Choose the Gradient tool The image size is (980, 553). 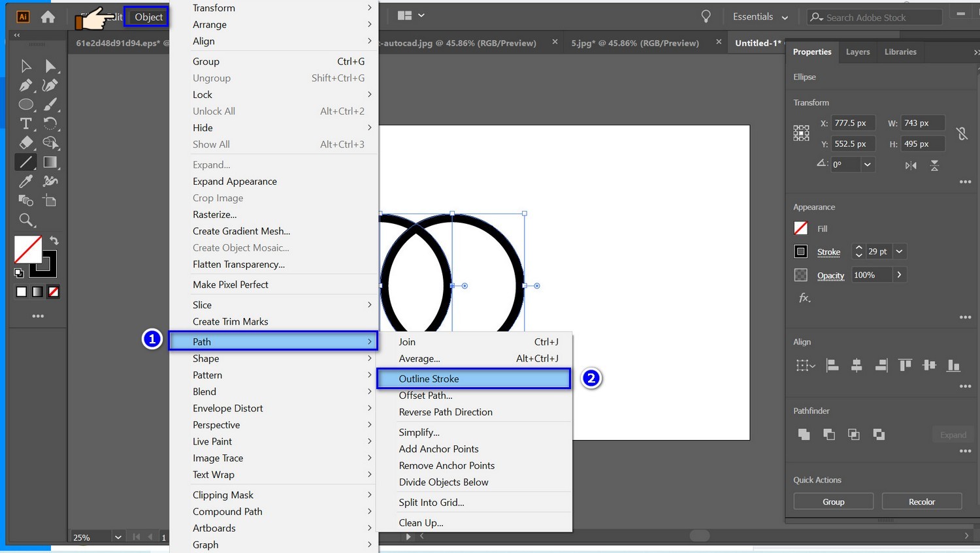click(x=50, y=162)
